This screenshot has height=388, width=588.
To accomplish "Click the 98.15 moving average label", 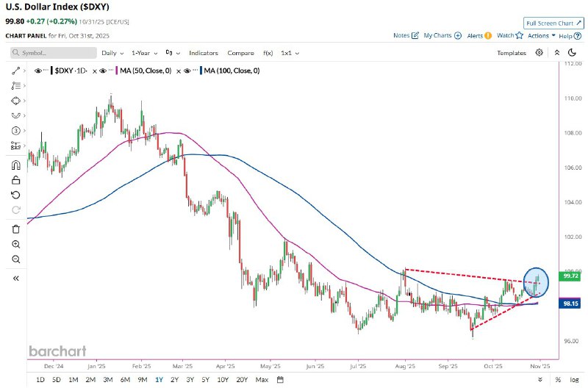I will [571, 303].
